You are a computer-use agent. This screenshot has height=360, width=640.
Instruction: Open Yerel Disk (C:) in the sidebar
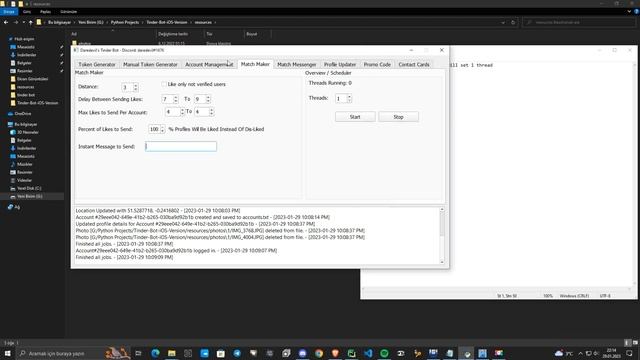pyautogui.click(x=29, y=188)
